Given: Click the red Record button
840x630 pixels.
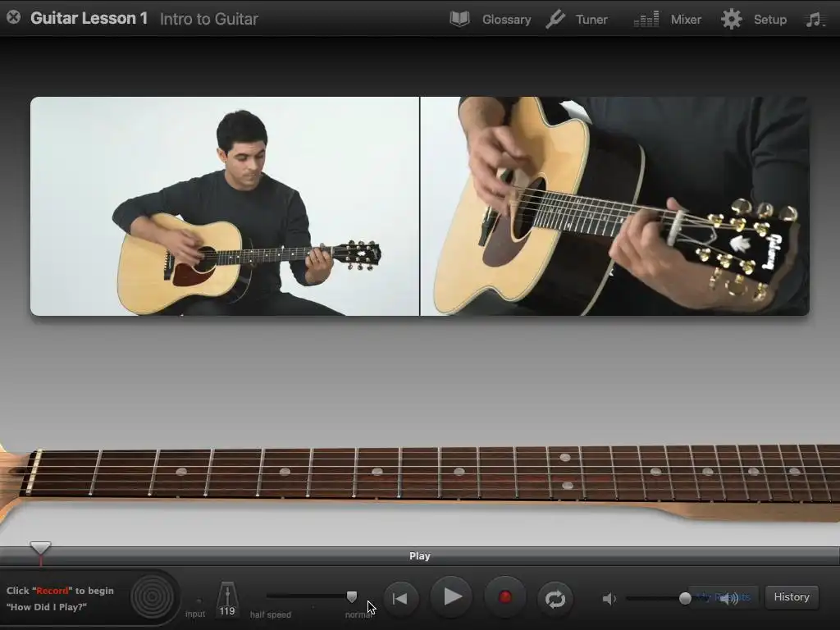Looking at the screenshot, I should coord(504,597).
